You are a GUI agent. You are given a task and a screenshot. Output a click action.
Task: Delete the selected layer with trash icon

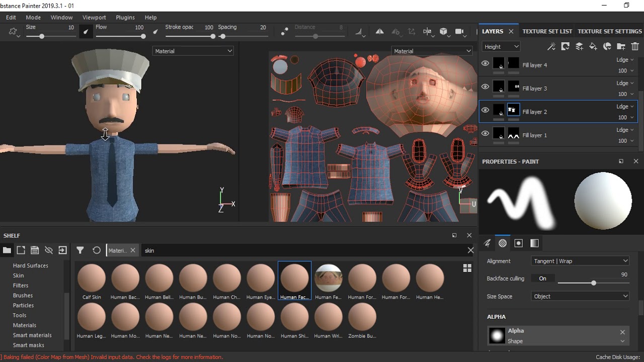coord(635,46)
